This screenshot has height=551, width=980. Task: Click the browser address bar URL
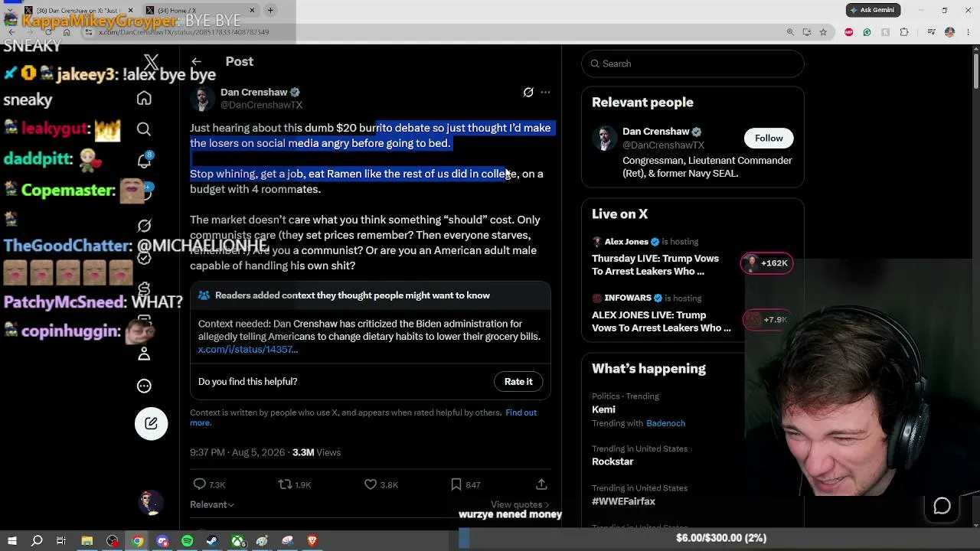[183, 32]
